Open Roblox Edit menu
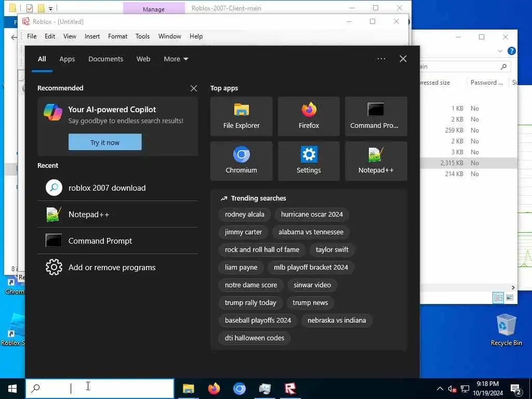 pos(50,36)
